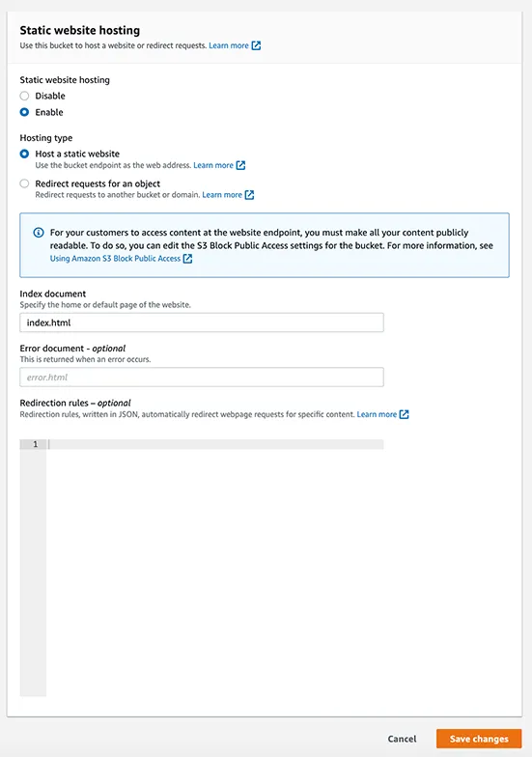Viewport: 532px width, 757px height.
Task: Open the Learn more link for redirection rules
Action: coord(377,414)
